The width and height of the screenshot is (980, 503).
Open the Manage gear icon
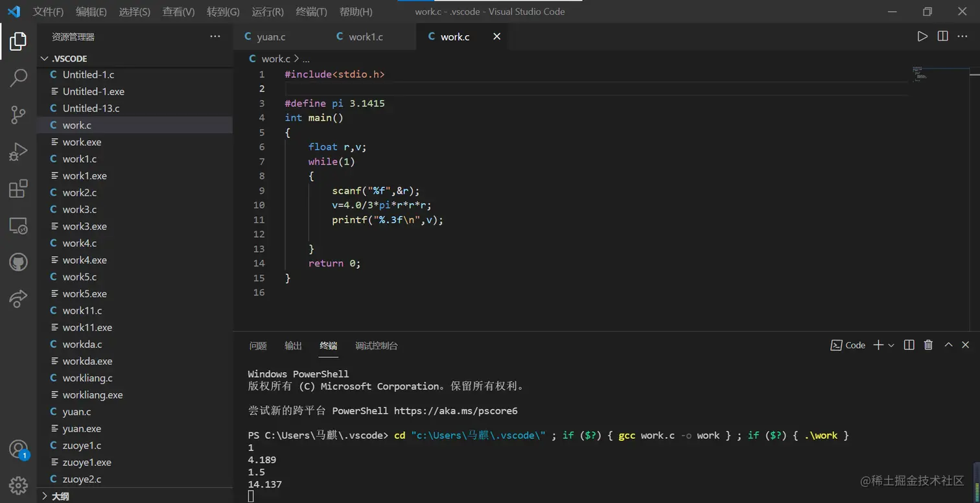[x=17, y=485]
